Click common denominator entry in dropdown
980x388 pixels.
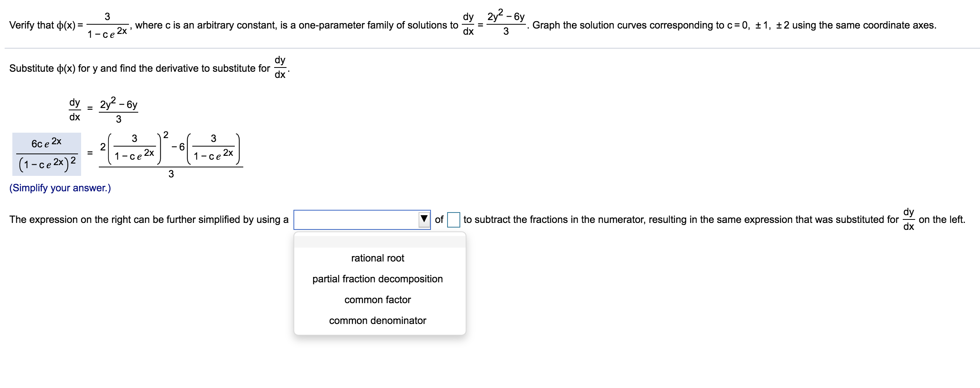pyautogui.click(x=377, y=320)
